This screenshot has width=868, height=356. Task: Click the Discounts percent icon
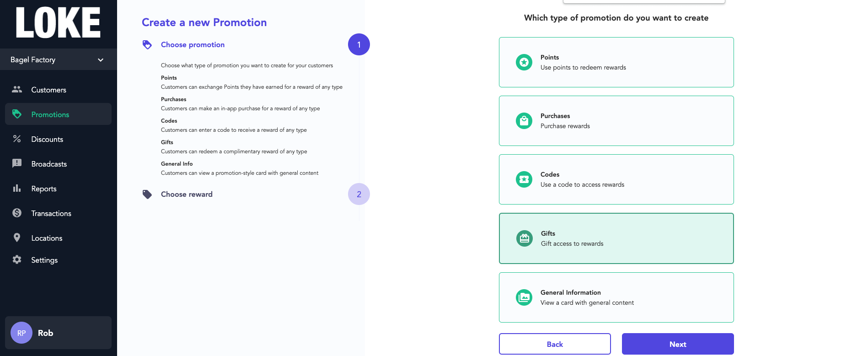[x=17, y=139]
